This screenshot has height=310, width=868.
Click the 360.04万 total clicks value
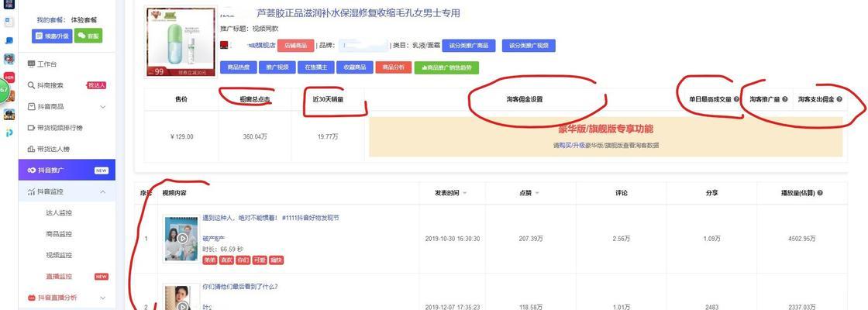[256, 136]
